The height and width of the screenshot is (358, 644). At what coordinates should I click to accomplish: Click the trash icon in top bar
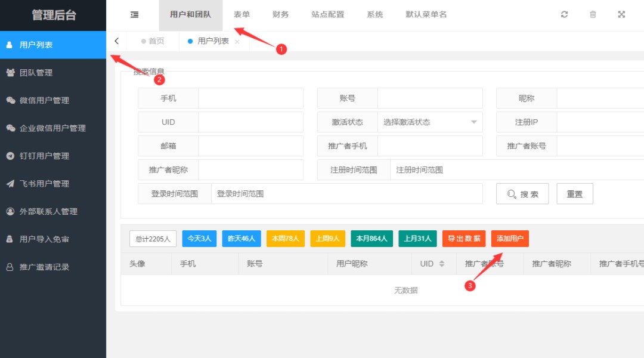(593, 15)
